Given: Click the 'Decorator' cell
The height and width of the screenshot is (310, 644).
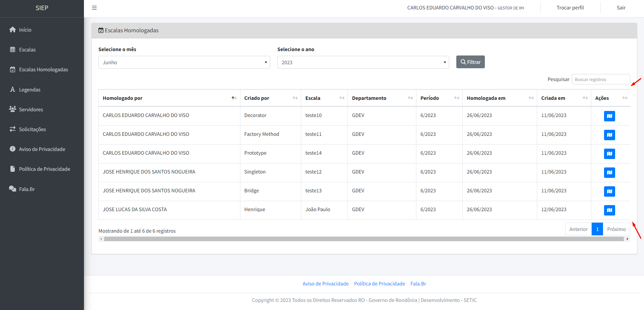Looking at the screenshot, I should [270, 116].
